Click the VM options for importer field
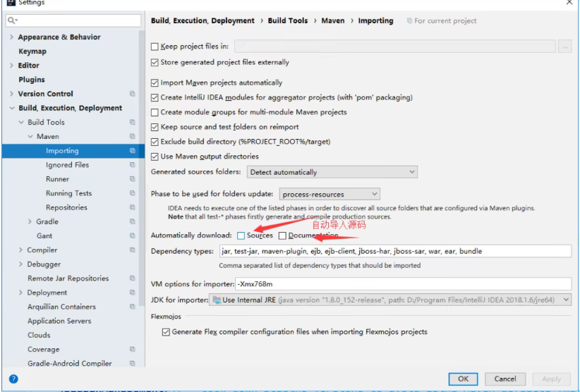 click(403, 284)
